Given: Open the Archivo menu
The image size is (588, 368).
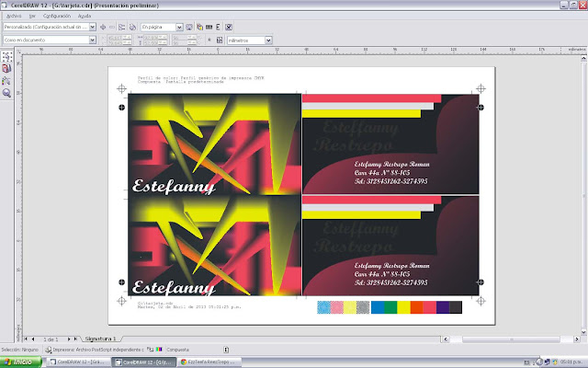Looking at the screenshot, I should 14,16.
